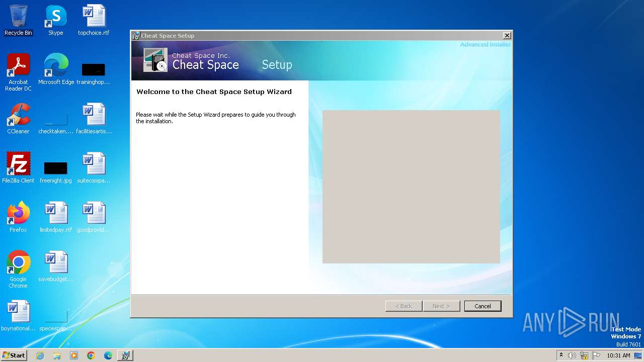The image size is (644, 362).
Task: Open Edge from the taskbar
Action: tap(108, 355)
